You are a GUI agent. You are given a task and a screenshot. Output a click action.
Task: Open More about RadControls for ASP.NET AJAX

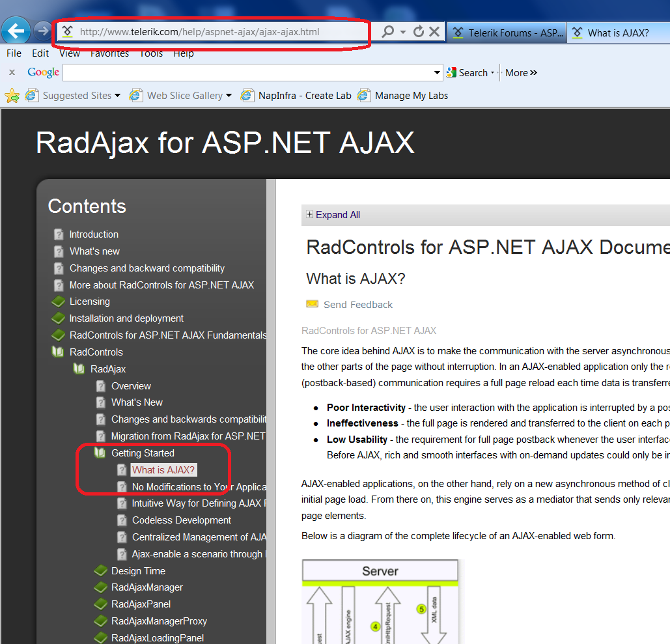(161, 285)
